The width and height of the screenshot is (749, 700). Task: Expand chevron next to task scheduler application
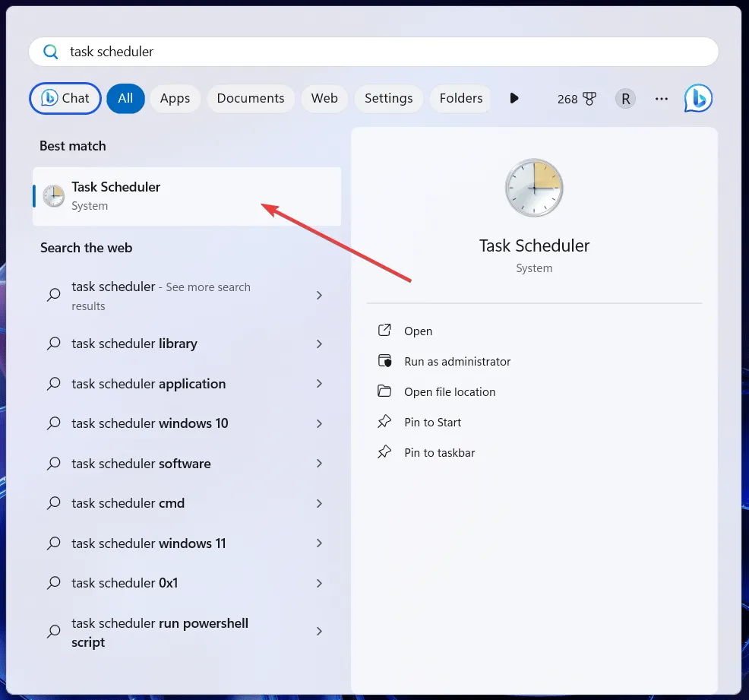pyautogui.click(x=319, y=384)
